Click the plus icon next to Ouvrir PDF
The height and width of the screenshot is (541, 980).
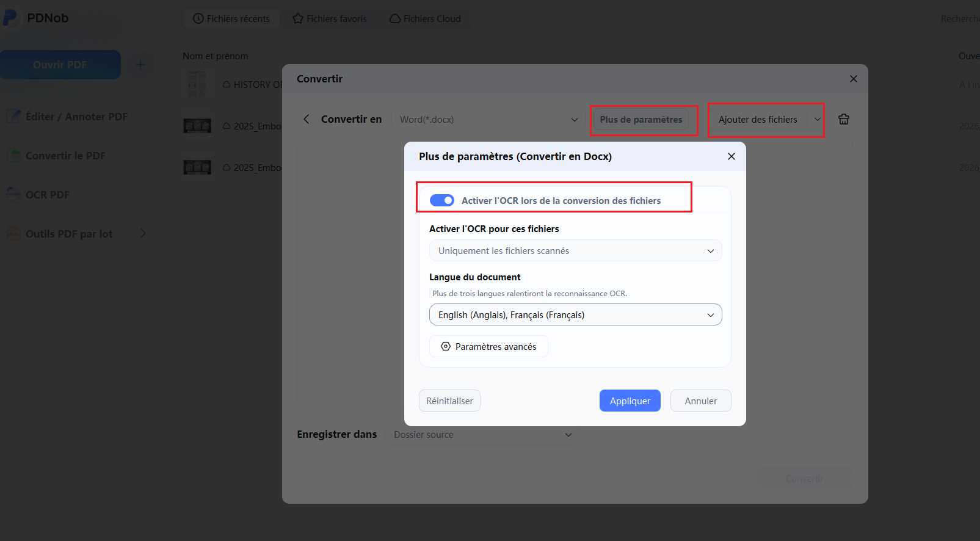[140, 65]
